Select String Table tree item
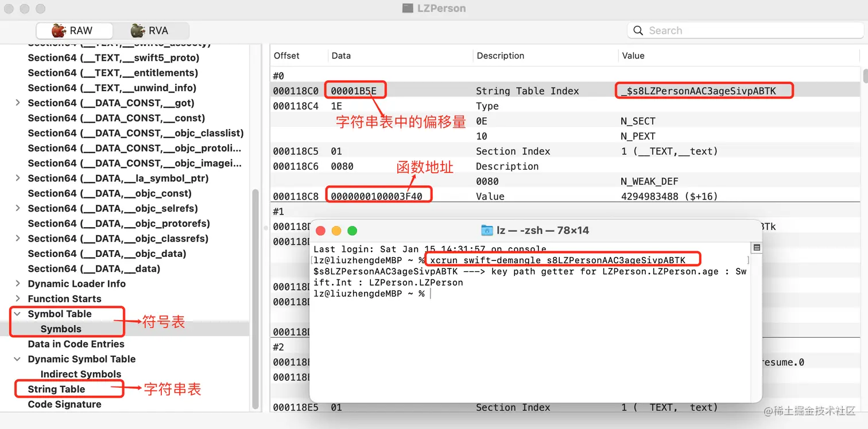Viewport: 868px width, 429px height. coord(56,389)
